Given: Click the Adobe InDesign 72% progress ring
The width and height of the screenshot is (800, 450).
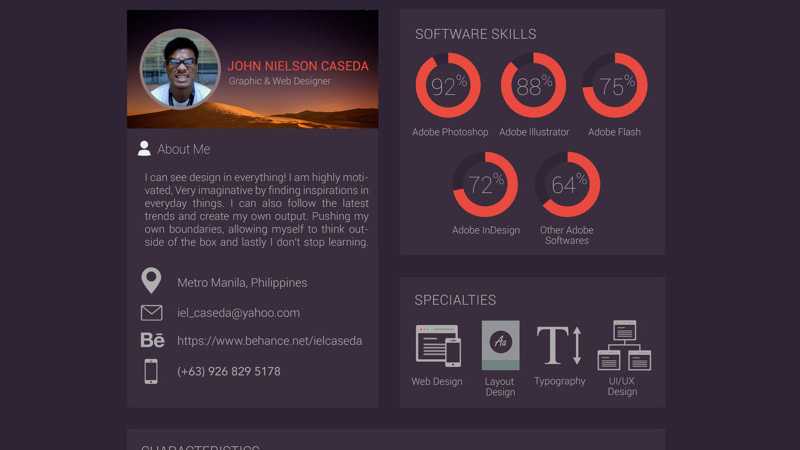Looking at the screenshot, I should tap(486, 184).
